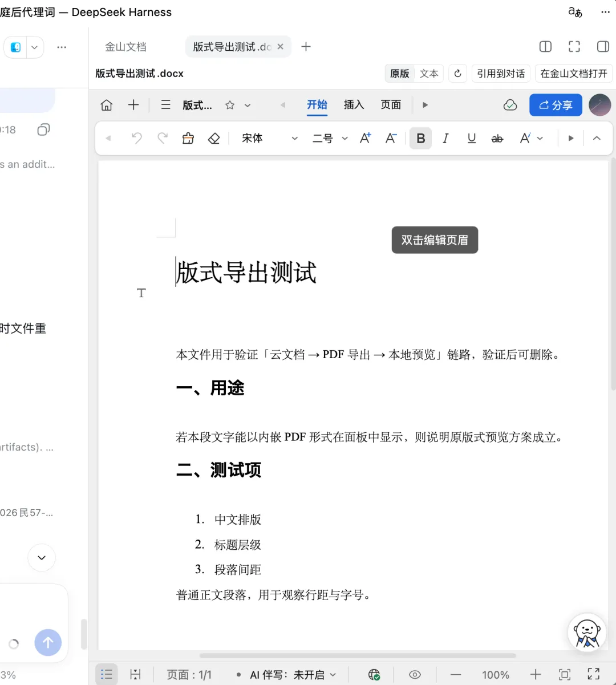This screenshot has width=616, height=685.
Task: Open the assistant mascot in corner
Action: pyautogui.click(x=587, y=632)
